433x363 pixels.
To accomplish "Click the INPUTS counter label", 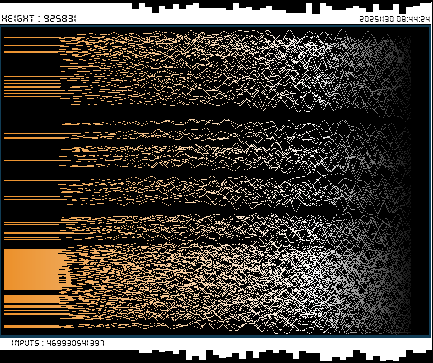I will 58,343.
